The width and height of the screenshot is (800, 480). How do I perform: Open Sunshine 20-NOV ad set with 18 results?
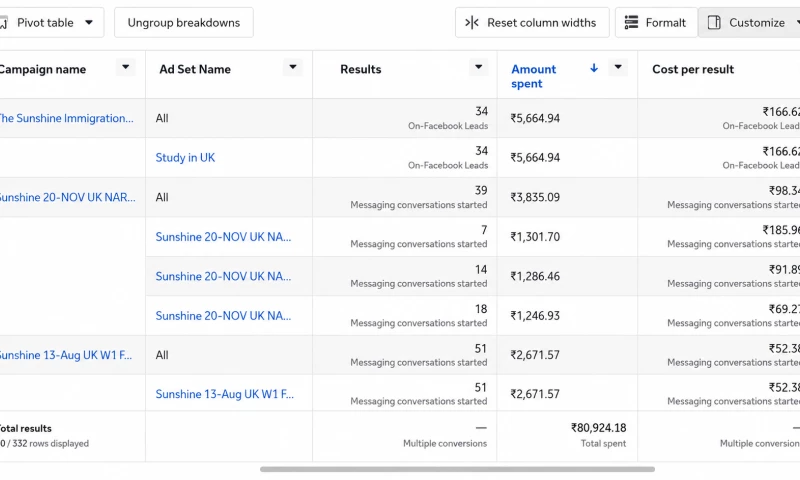pos(223,316)
